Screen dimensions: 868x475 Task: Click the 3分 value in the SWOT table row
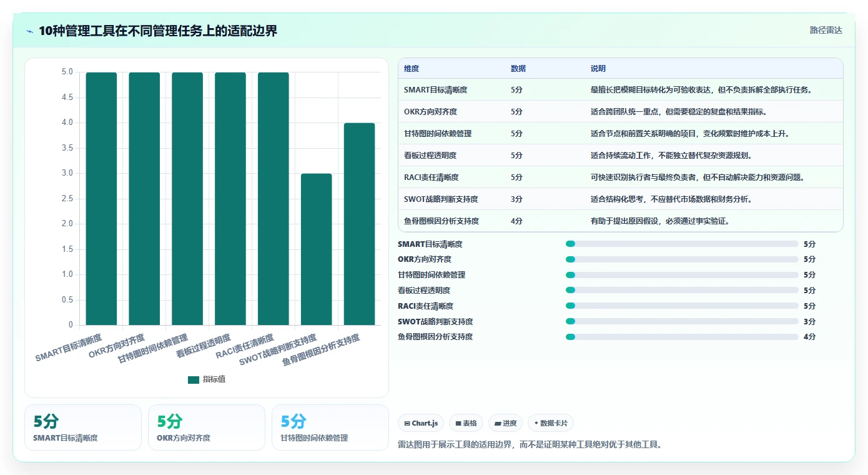(516, 199)
